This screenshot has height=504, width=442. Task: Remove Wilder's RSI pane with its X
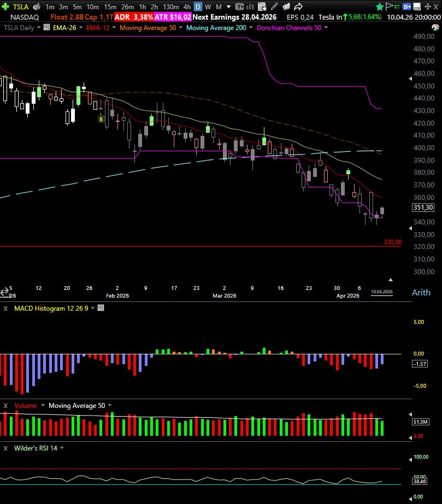click(5, 448)
